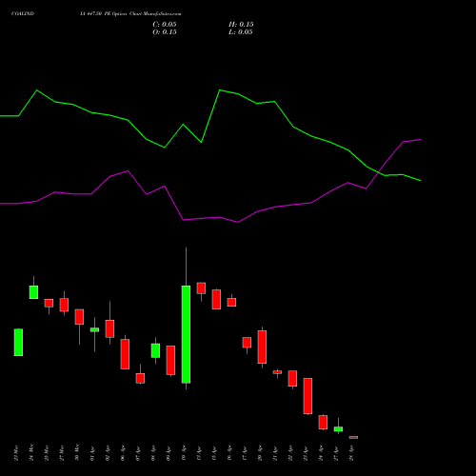Select the red candle above 07 Apr
This screenshot has width=476, height=476.
[140, 378]
